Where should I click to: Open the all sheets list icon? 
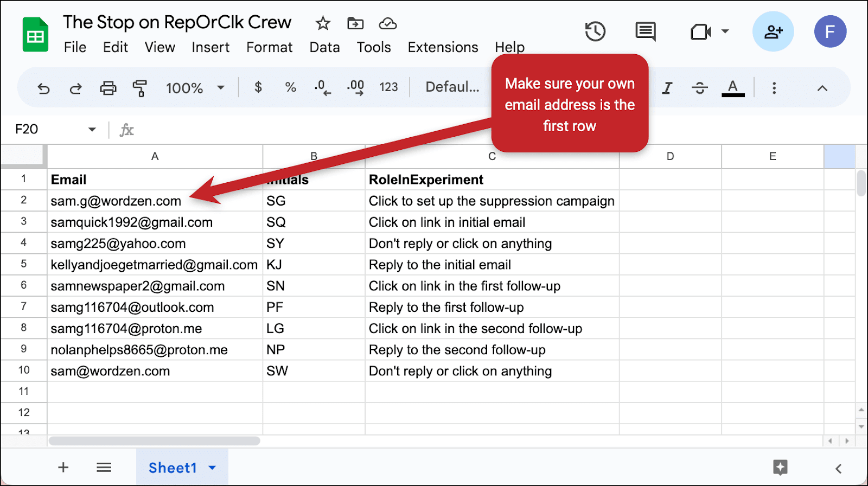[104, 467]
